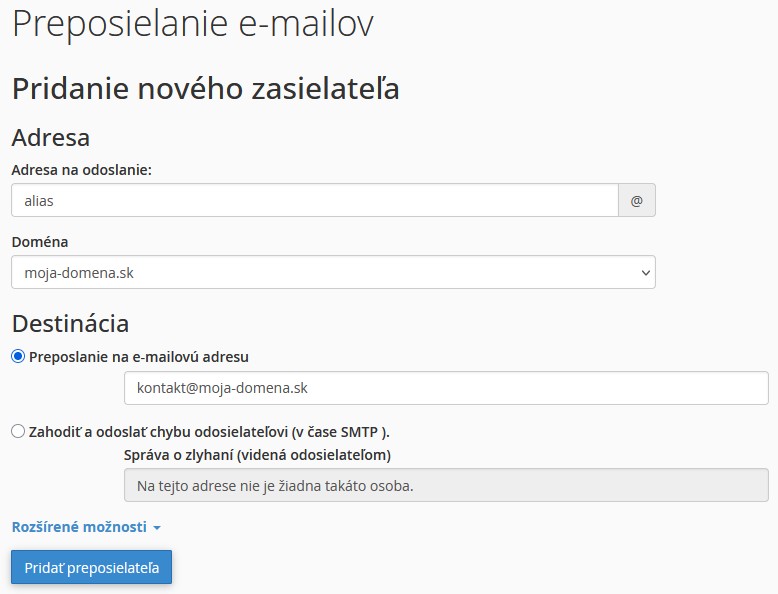The width and height of the screenshot is (778, 594).
Task: Click the 'Preposielanie e-mailov' page title
Action: pyautogui.click(x=193, y=24)
